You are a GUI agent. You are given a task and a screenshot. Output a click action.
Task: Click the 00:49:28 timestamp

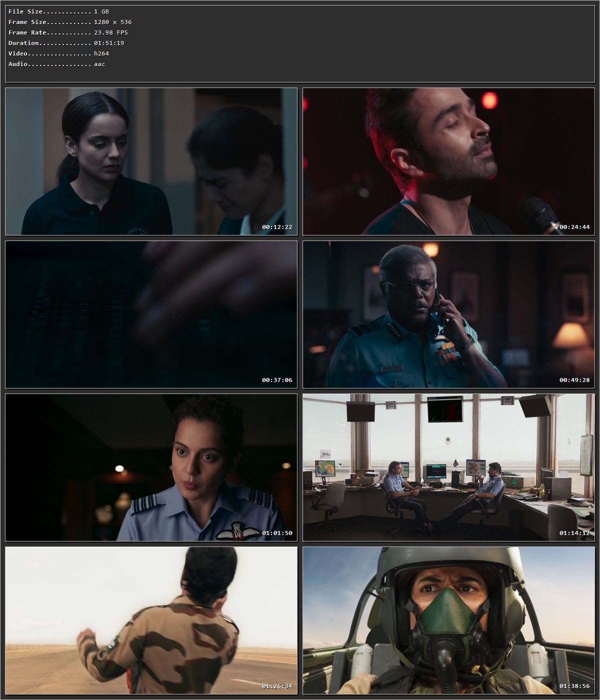coord(574,379)
